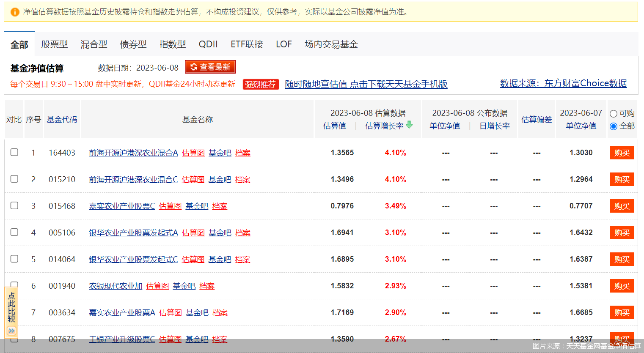Viewport: 644px width, 353px height.
Task: Click the green sort arrow beside 估算增长率
Action: point(409,126)
